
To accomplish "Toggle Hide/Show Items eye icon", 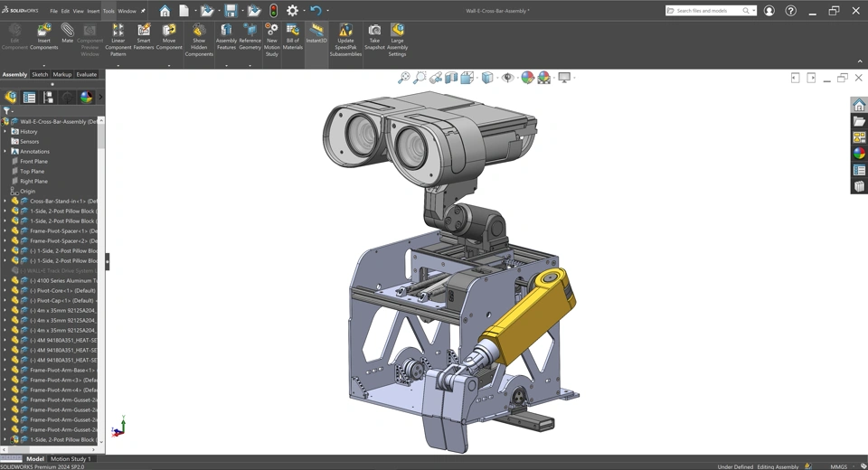I will 507,78.
